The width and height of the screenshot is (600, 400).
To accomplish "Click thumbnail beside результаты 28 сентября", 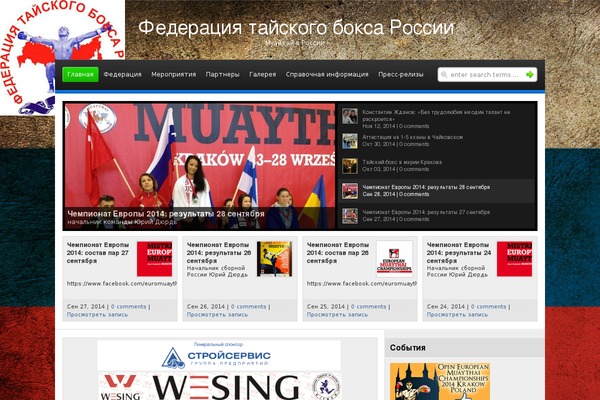I will pyautogui.click(x=350, y=191).
